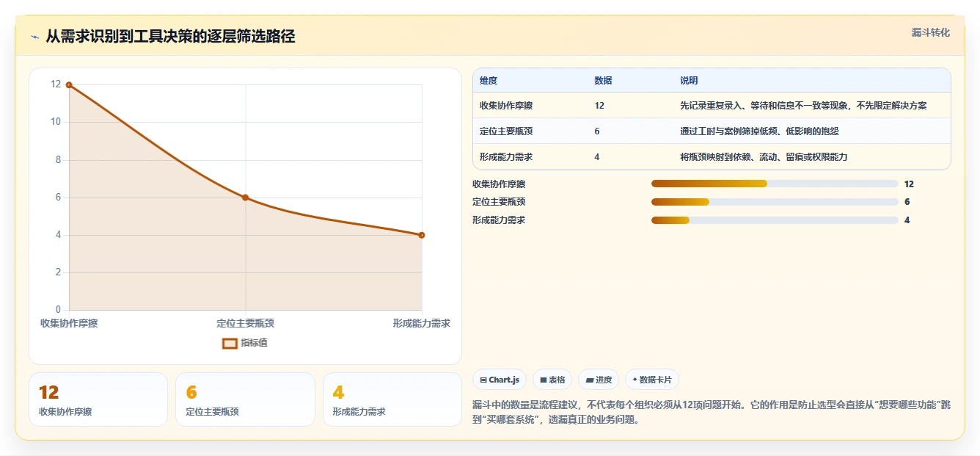Click the 收集协作摩擦 x-axis label
The height and width of the screenshot is (456, 980).
(x=69, y=323)
